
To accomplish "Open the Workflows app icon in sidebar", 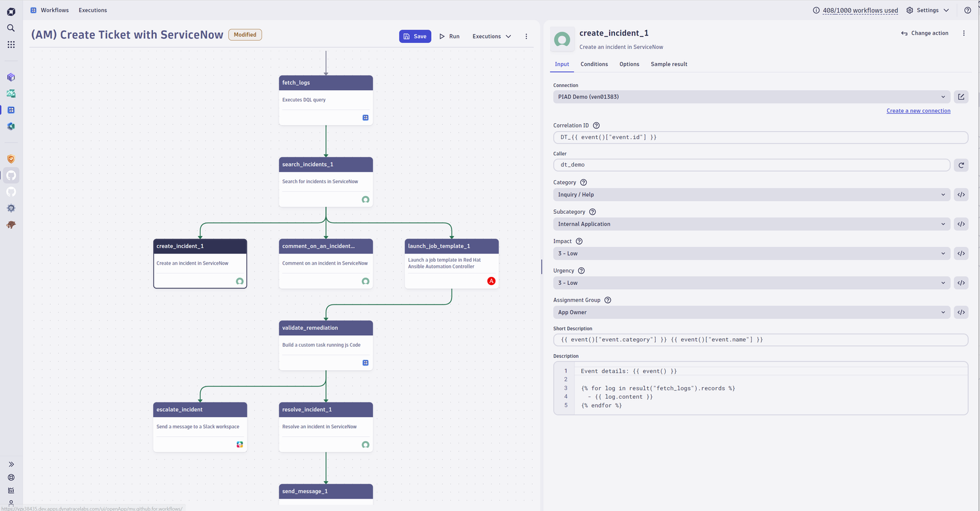I will pyautogui.click(x=11, y=110).
